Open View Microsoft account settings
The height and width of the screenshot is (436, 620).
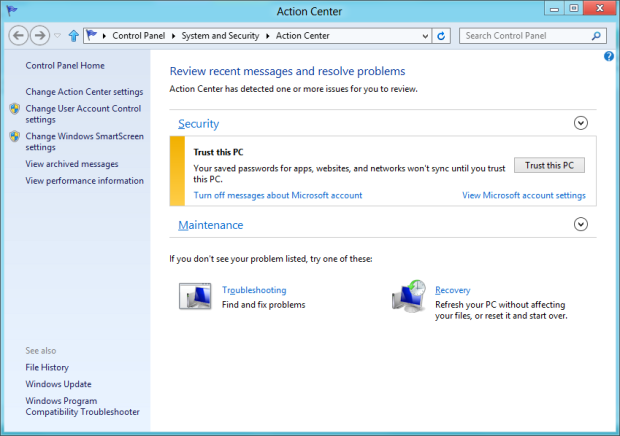coord(524,195)
